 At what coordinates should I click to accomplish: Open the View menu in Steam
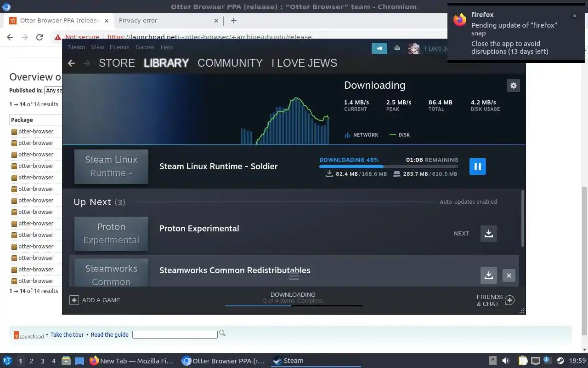[x=97, y=47]
